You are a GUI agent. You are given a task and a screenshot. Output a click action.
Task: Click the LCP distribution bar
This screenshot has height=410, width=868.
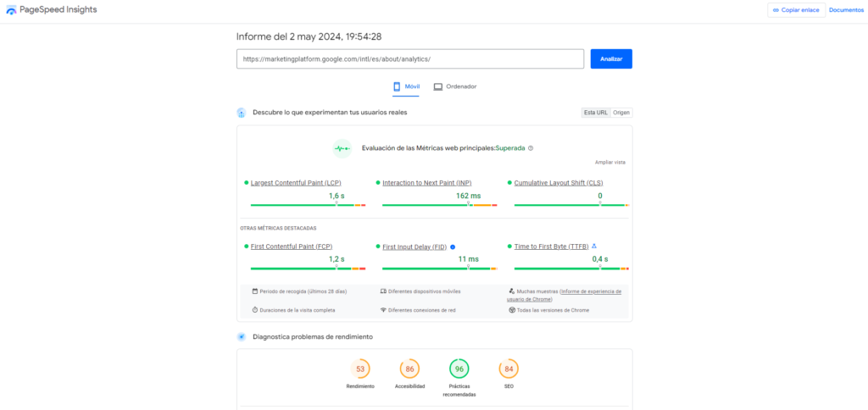click(x=309, y=205)
